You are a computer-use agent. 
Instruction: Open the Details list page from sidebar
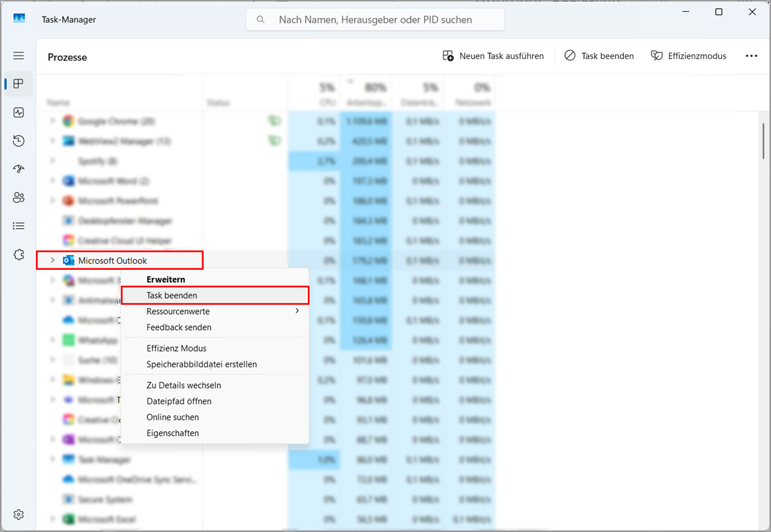[x=19, y=226]
